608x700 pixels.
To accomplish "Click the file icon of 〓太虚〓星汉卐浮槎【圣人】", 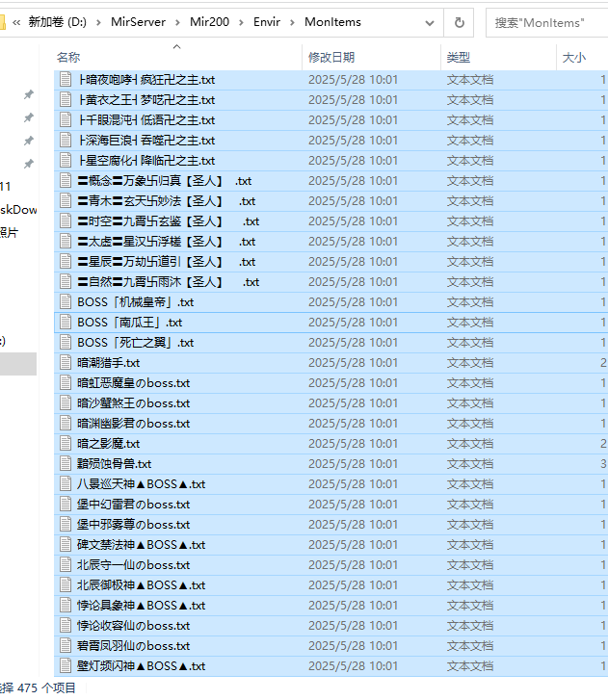I will click(66, 241).
